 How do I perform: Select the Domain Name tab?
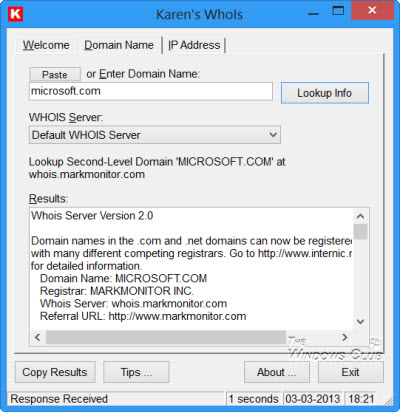click(x=119, y=45)
